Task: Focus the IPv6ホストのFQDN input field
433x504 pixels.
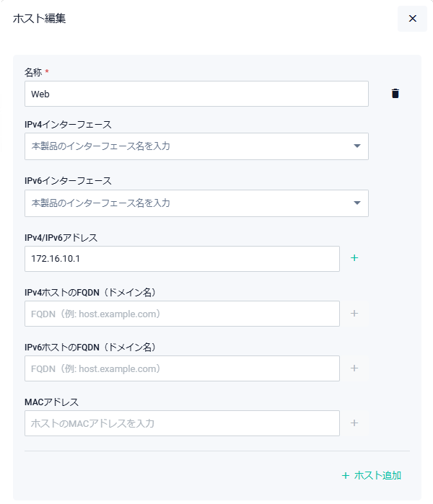Action: (x=182, y=368)
